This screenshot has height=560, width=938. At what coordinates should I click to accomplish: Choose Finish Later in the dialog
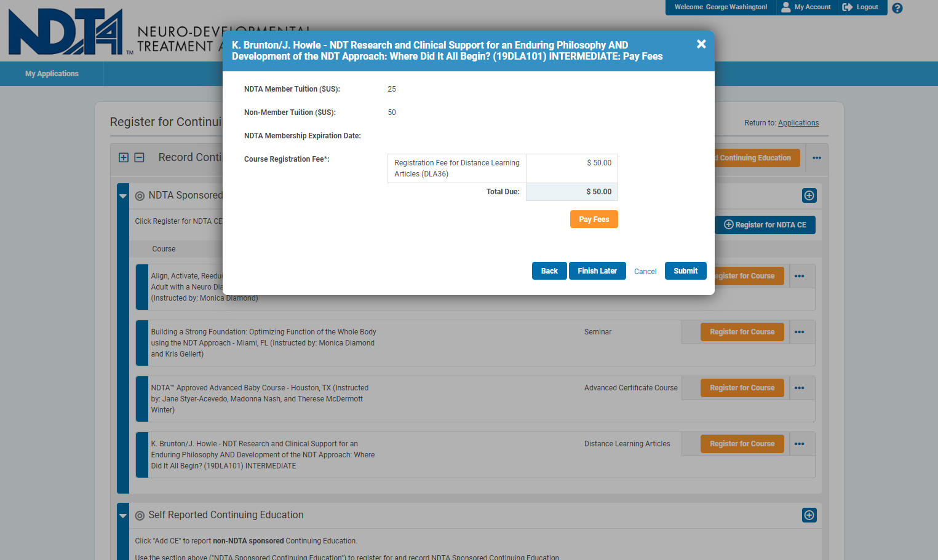click(x=597, y=271)
